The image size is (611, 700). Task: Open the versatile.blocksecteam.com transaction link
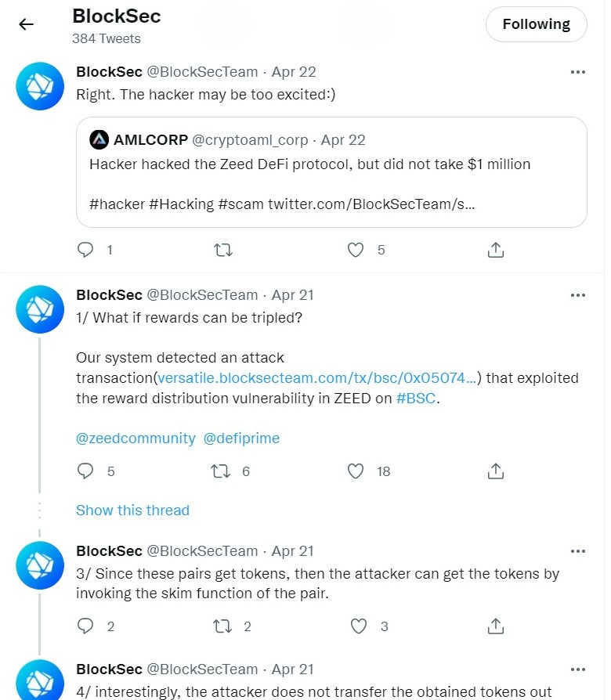coord(316,378)
